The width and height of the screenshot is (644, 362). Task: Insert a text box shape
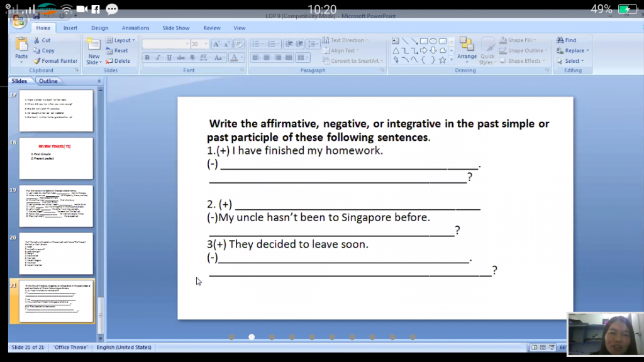pos(395,41)
